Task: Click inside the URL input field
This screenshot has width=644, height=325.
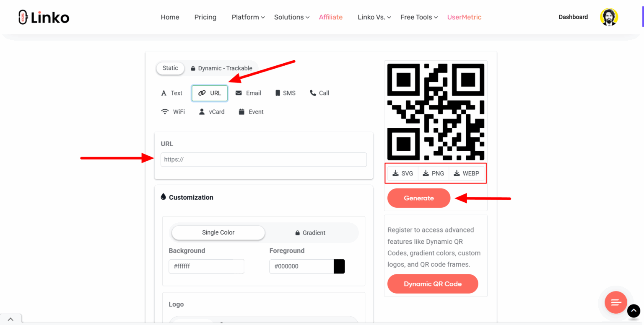Action: [x=263, y=160]
